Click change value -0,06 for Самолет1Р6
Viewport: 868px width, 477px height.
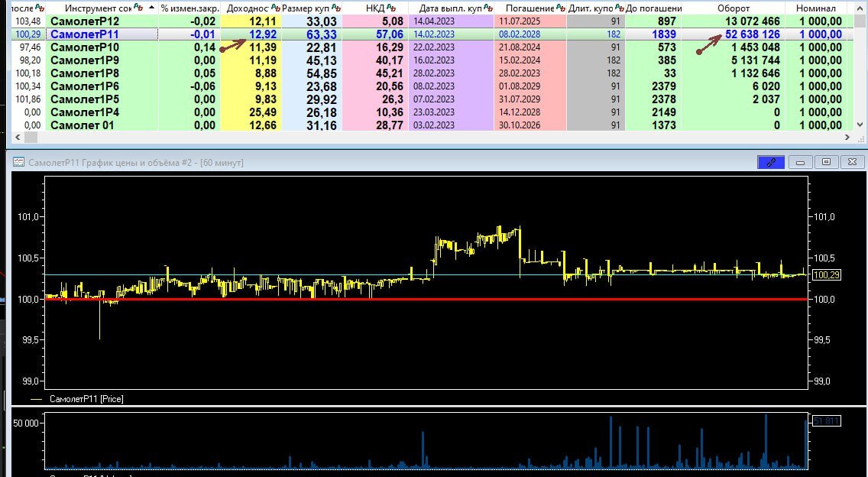coord(202,86)
